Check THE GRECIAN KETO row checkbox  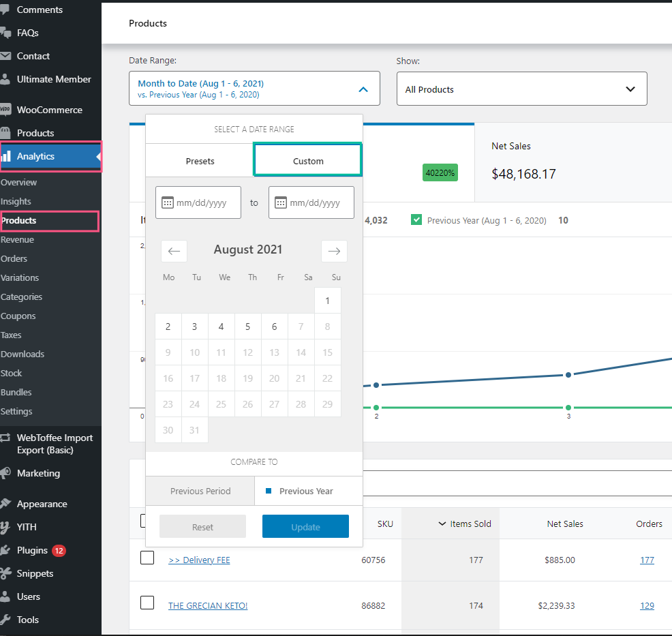coord(147,603)
